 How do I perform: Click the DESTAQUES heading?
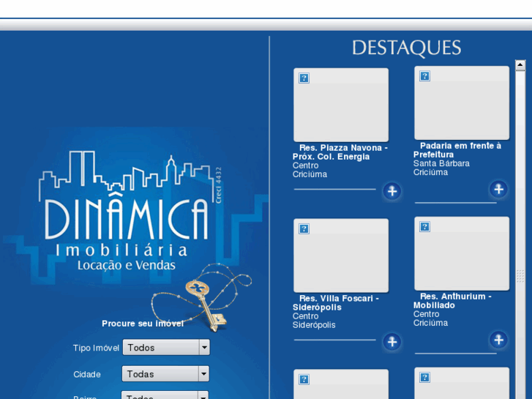point(406,48)
